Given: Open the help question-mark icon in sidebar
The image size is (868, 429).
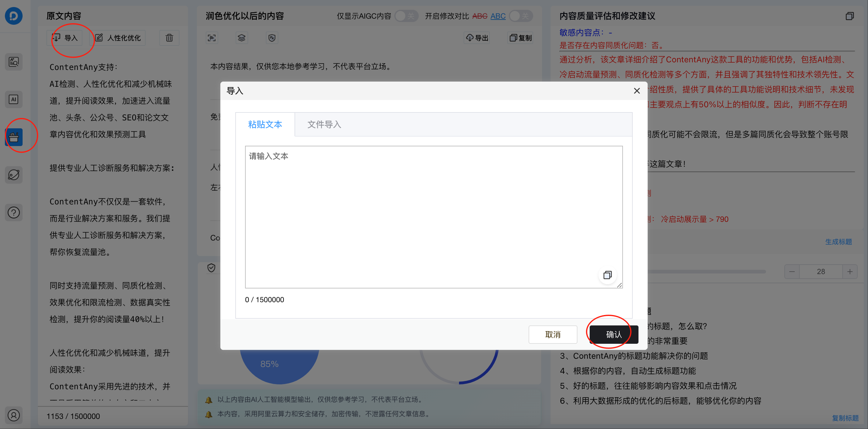Looking at the screenshot, I should [x=14, y=212].
